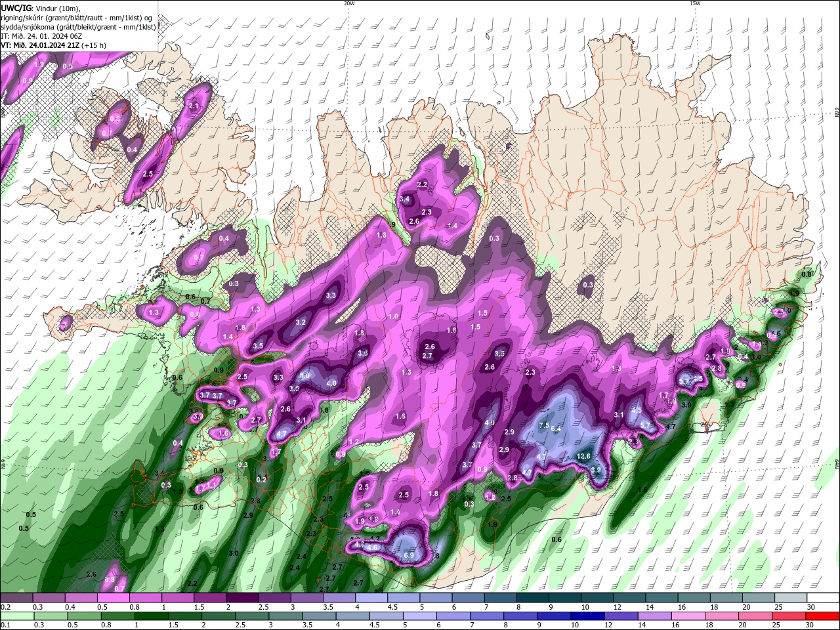
Task: Click the 6.9 precipitation value near the south coast
Action: coord(408,555)
